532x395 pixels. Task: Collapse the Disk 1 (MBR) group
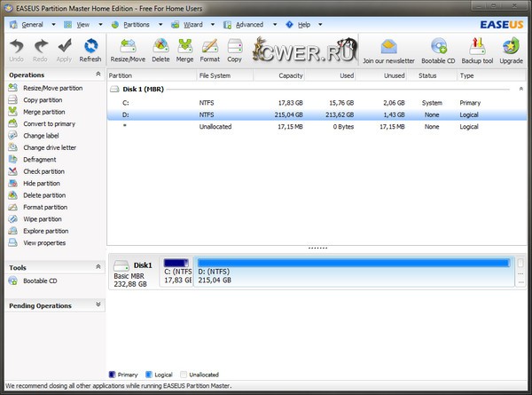click(518, 90)
